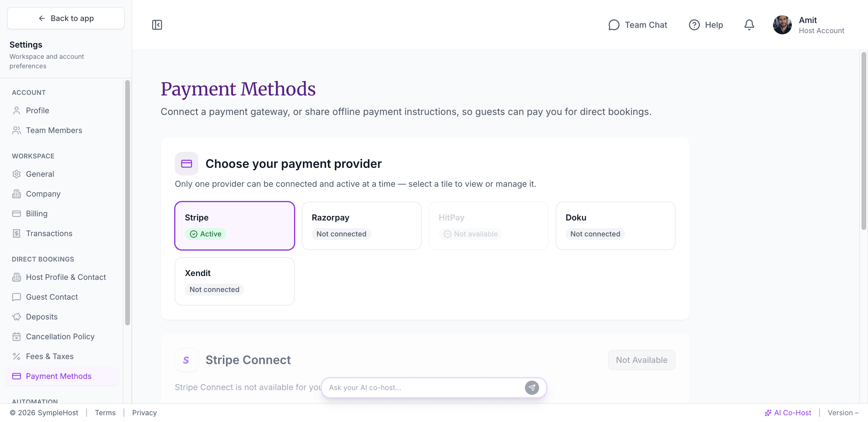Open the Terms link
Image resolution: width=868 pixels, height=422 pixels.
[105, 413]
